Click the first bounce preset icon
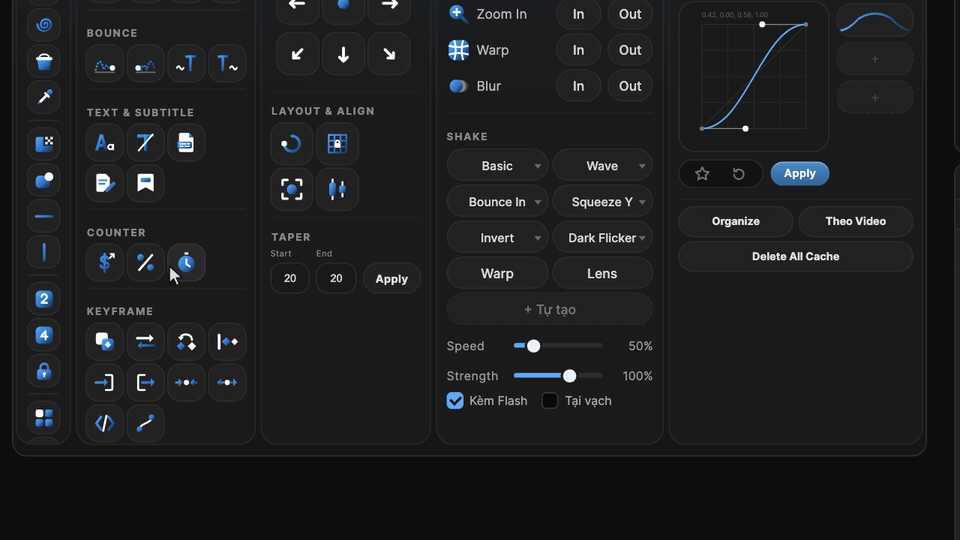Screen dimensions: 960x540 point(105,64)
